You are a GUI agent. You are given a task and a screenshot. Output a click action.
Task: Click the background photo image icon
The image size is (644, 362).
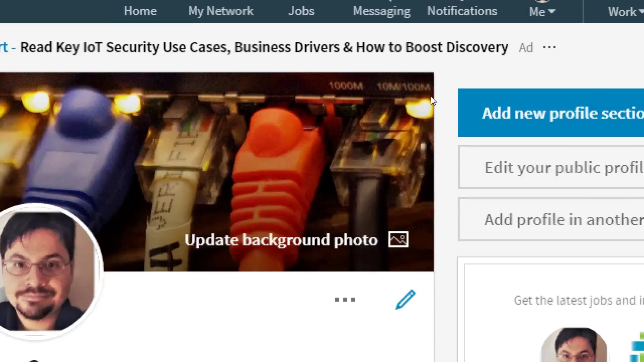tap(398, 240)
